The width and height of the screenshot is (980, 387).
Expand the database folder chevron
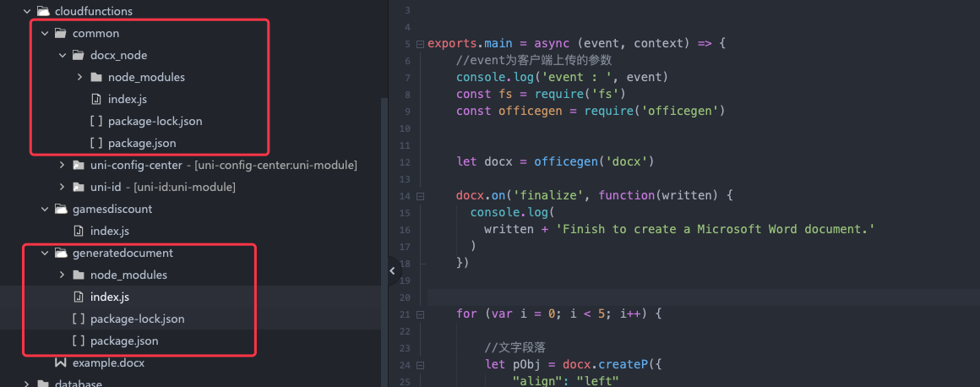(27, 384)
